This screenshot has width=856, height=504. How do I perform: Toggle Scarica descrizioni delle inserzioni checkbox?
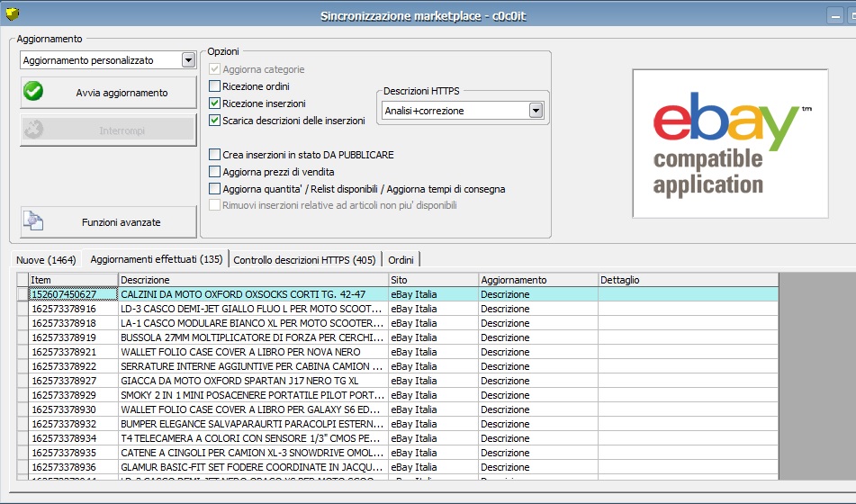tap(214, 121)
